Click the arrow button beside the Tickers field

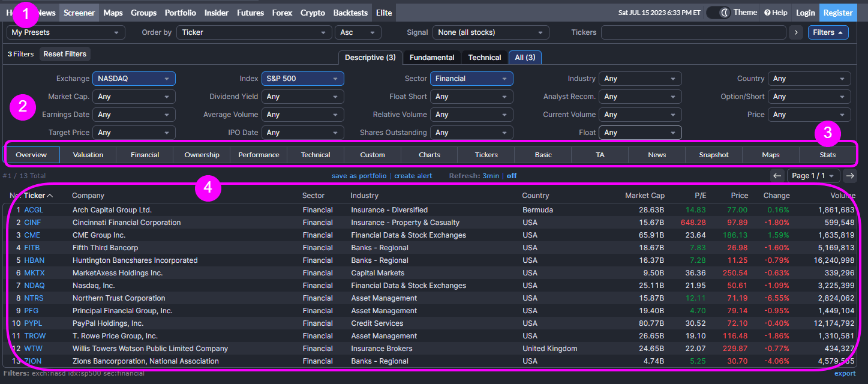tap(796, 32)
